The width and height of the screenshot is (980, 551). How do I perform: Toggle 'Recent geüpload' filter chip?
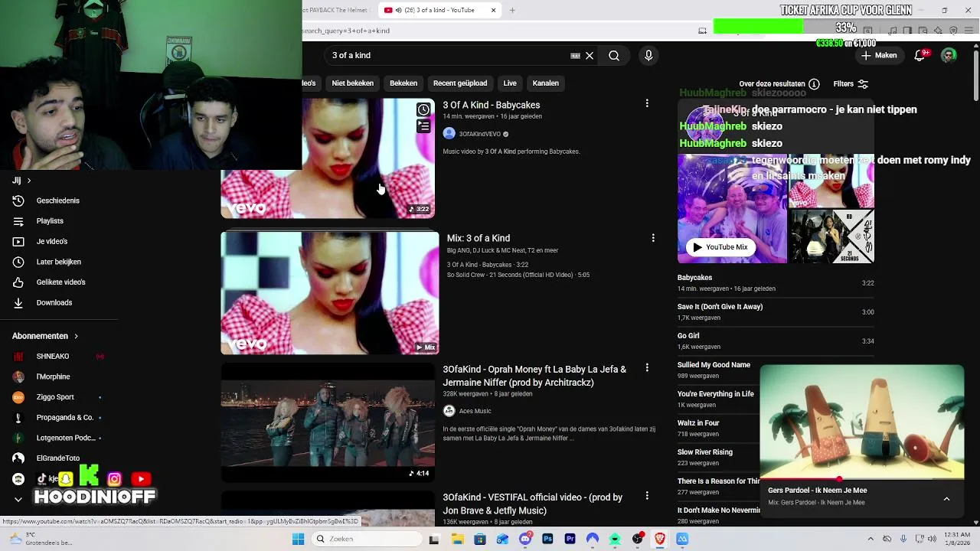point(460,83)
